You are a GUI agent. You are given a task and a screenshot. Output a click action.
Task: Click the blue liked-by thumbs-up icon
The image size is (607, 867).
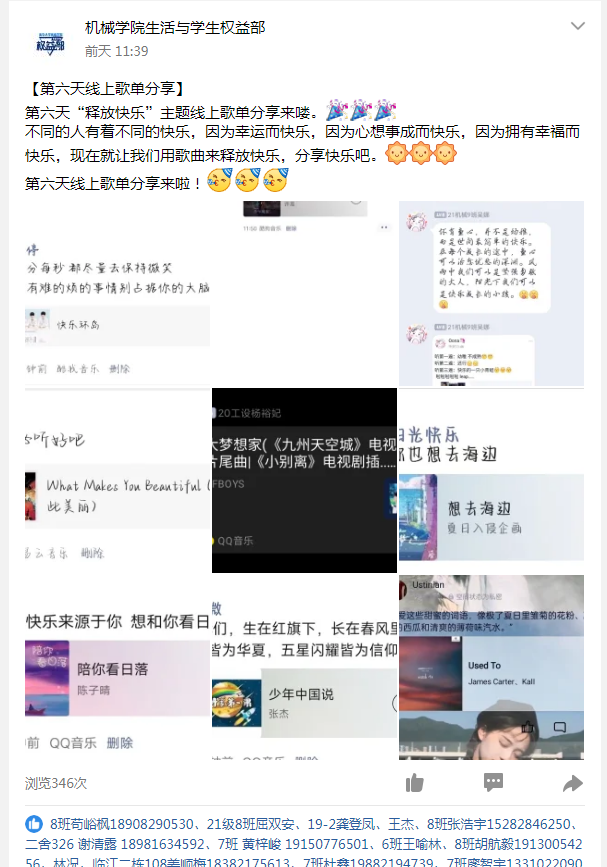pyautogui.click(x=34, y=824)
